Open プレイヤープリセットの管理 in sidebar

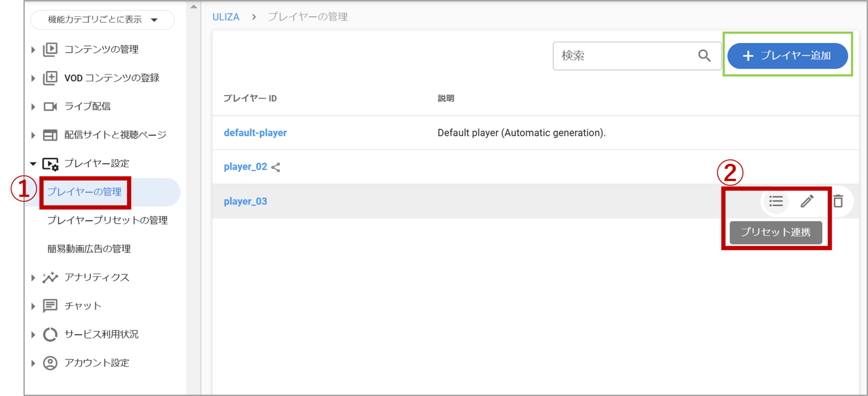tap(107, 220)
